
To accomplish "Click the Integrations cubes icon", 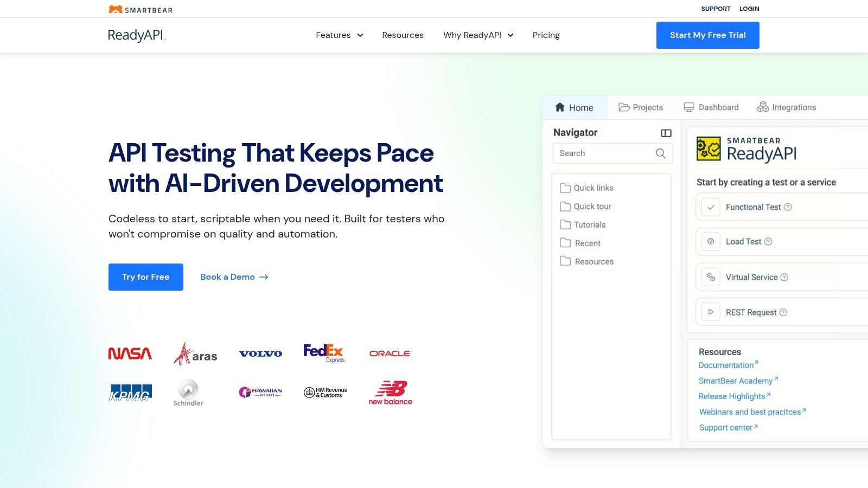I will pyautogui.click(x=763, y=107).
